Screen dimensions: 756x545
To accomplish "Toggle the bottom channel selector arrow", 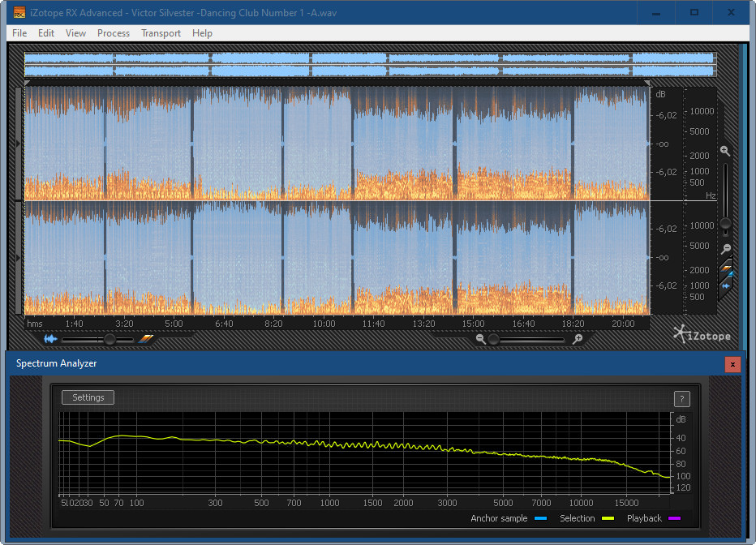I will [x=19, y=257].
